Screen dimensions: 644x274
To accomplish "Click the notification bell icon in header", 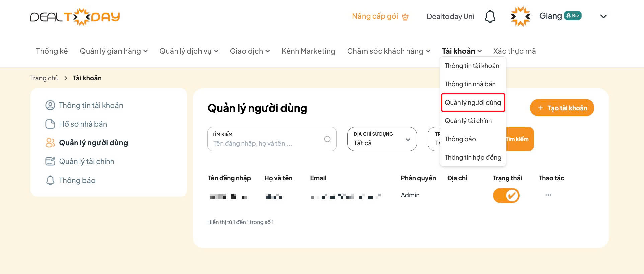I will tap(490, 16).
